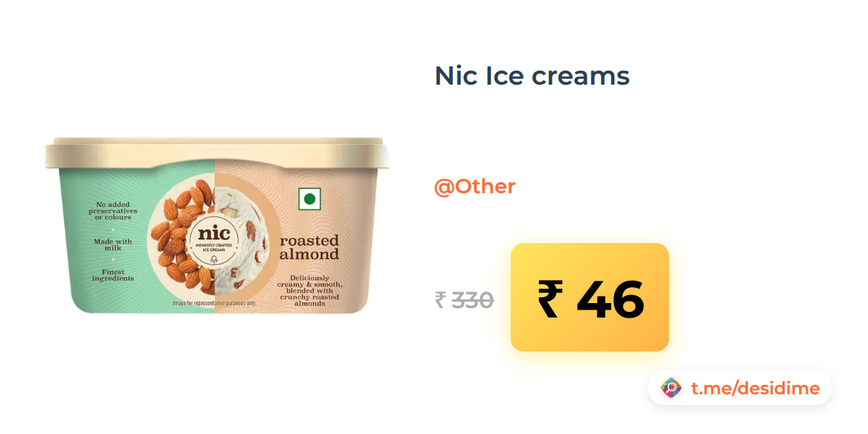Click the "Finest ingredients" text on tub
The width and height of the screenshot is (868, 434).
point(113,274)
